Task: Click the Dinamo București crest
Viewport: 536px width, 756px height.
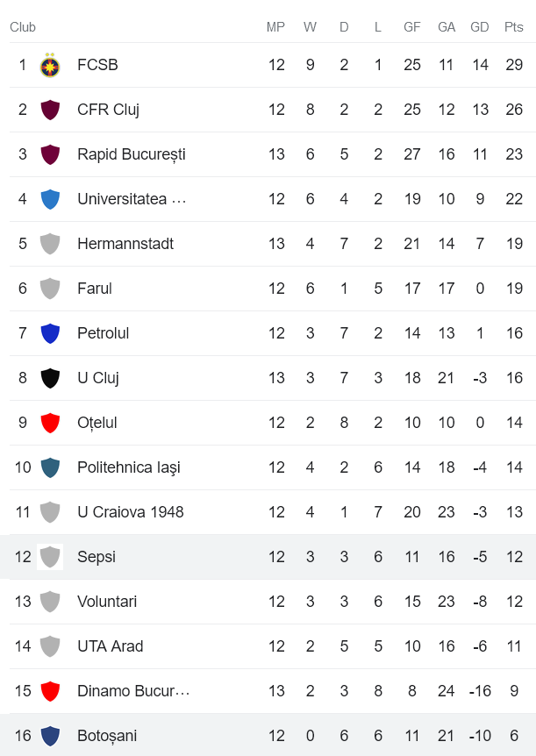Action: pos(50,690)
